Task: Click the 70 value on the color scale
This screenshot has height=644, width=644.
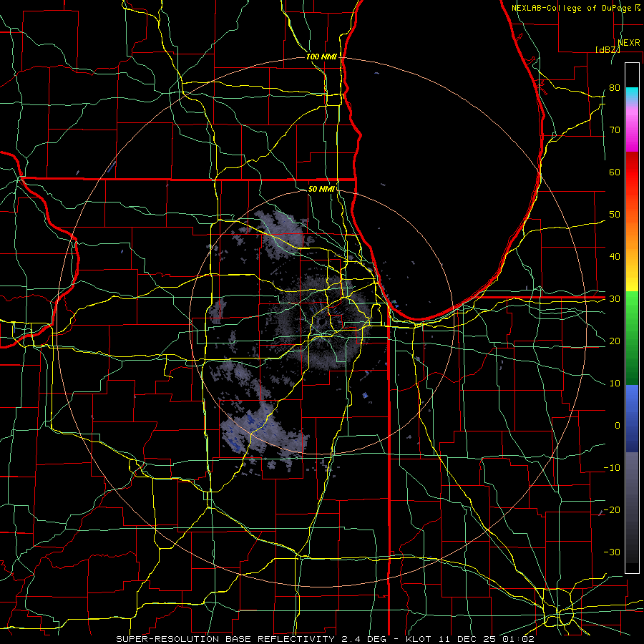Action: tap(615, 130)
